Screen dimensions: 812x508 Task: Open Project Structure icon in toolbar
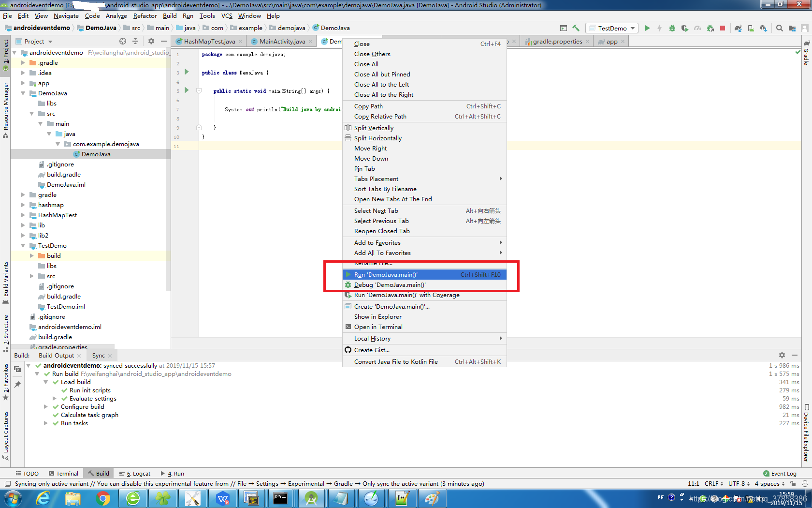pyautogui.click(x=792, y=28)
